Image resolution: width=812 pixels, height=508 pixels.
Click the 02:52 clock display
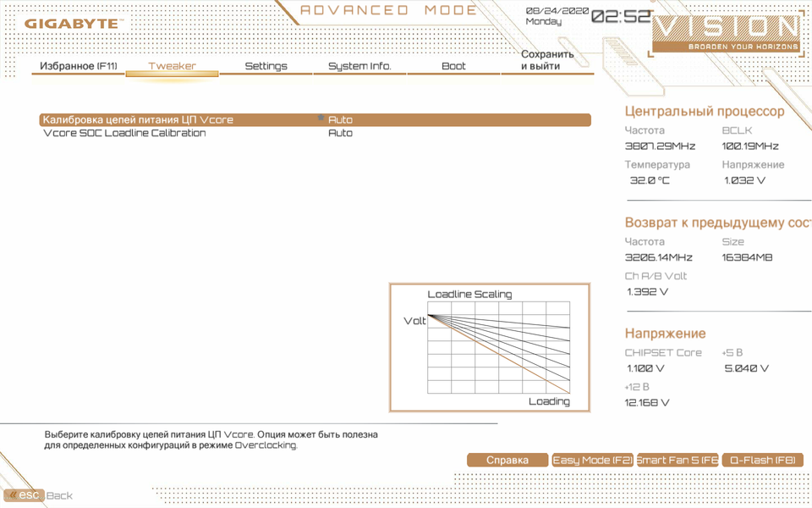[x=620, y=17]
